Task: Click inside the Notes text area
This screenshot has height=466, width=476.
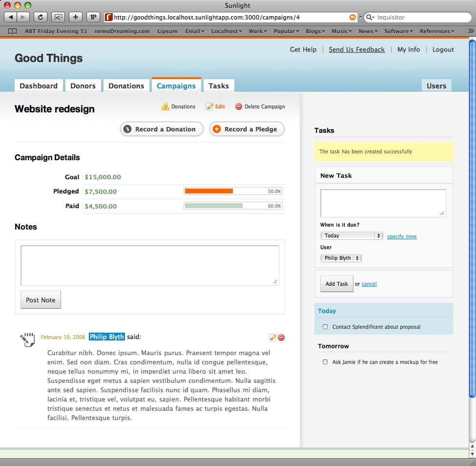Action: (149, 265)
